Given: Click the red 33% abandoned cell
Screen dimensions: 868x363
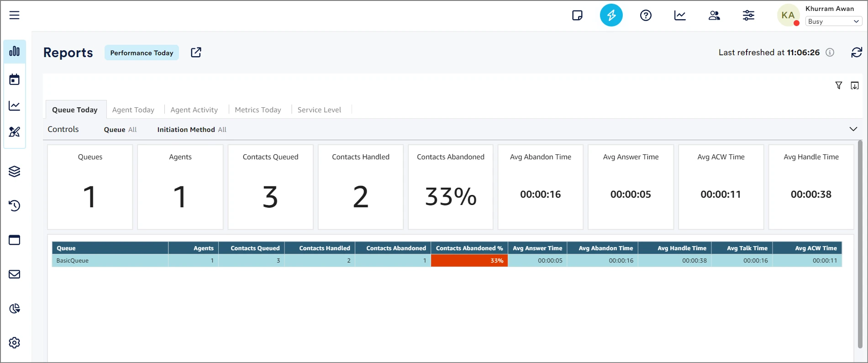Looking at the screenshot, I should pyautogui.click(x=469, y=261).
